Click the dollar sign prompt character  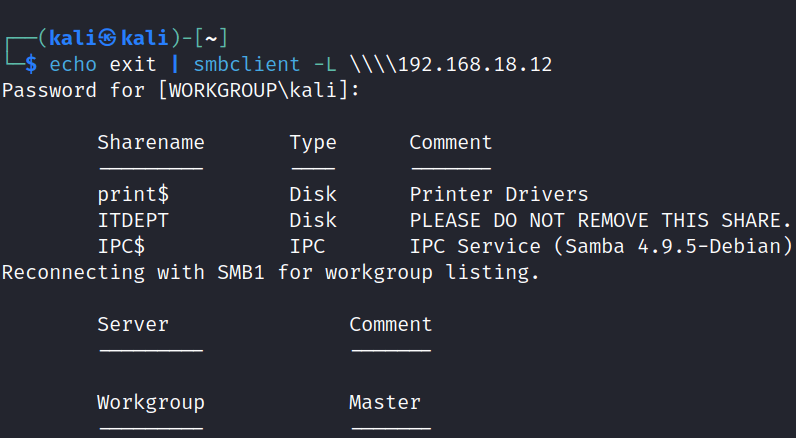(31, 65)
